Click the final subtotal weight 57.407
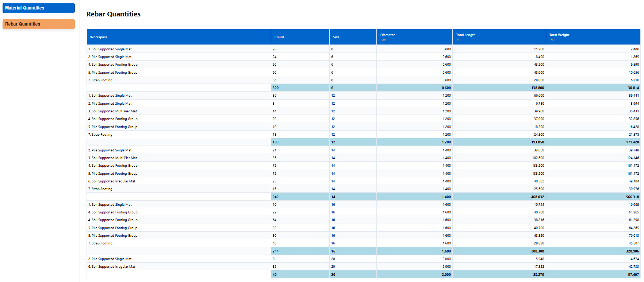Screen dimensions: 644x282 click(633, 275)
